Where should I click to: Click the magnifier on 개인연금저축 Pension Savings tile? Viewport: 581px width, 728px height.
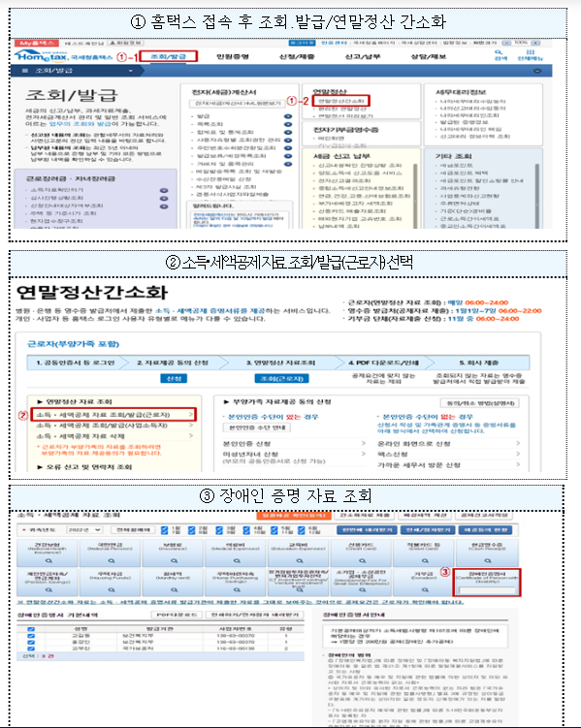[x=48, y=589]
